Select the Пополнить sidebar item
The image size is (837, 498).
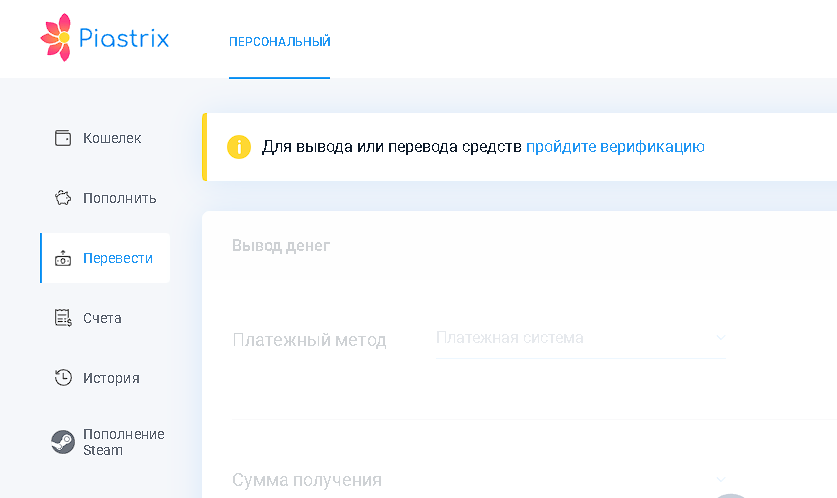(105, 198)
